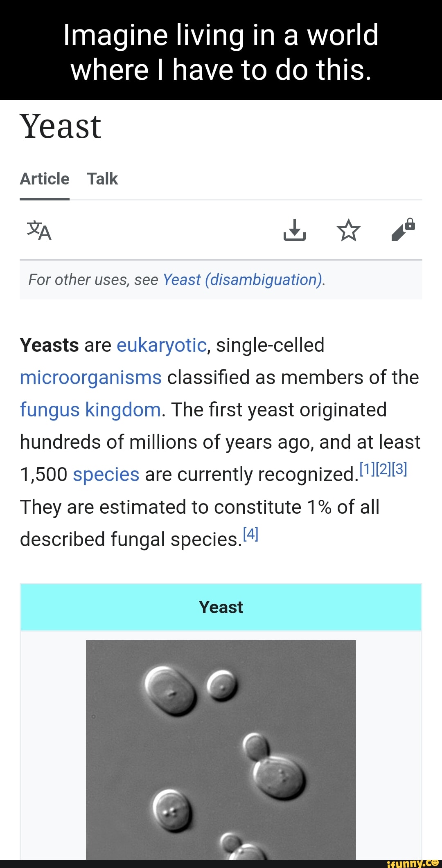The width and height of the screenshot is (442, 868).
Task: Click the star to add Yeast to watchlist
Action: (x=348, y=230)
